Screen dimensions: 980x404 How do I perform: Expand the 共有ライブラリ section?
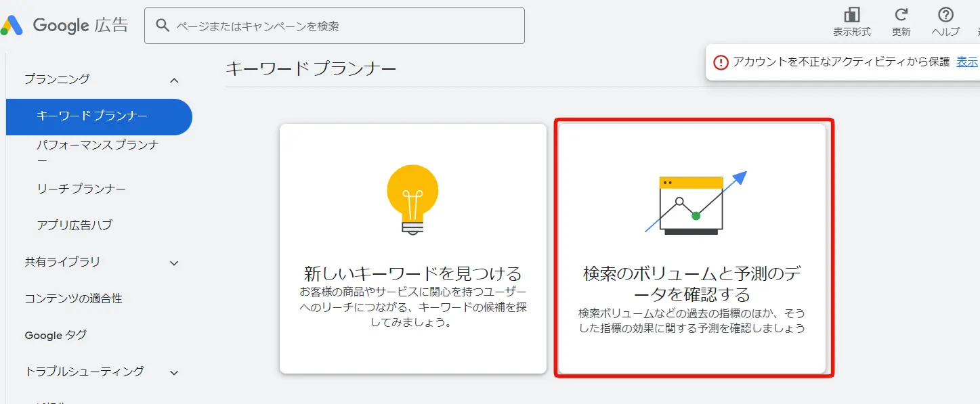pos(174,262)
